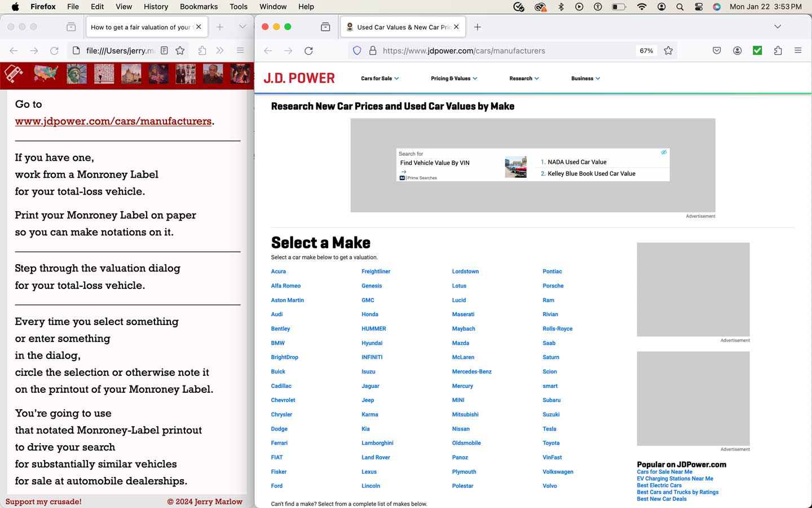Select the Mercedes-Benz make
This screenshot has width=812, height=508.
tap(472, 371)
